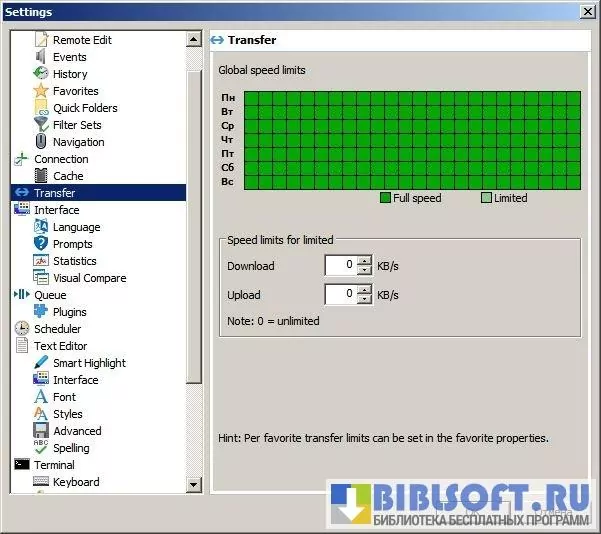
Task: Increase Download speed limit with up arrow
Action: (x=364, y=261)
